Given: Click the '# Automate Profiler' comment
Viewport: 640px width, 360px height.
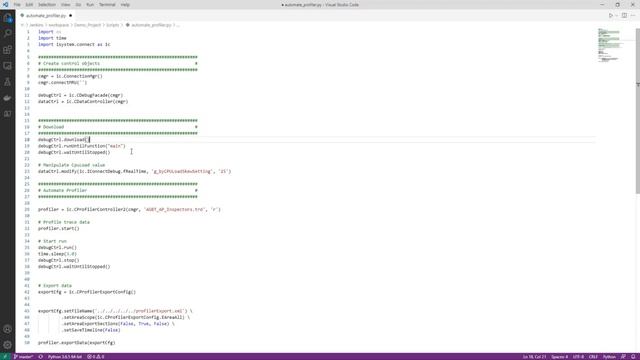Looking at the screenshot, I should (x=62, y=191).
